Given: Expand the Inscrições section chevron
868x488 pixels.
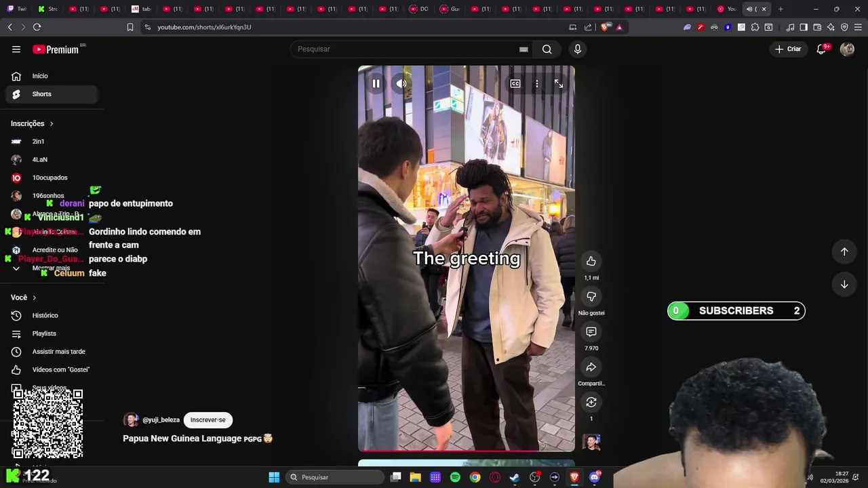Looking at the screenshot, I should point(51,123).
